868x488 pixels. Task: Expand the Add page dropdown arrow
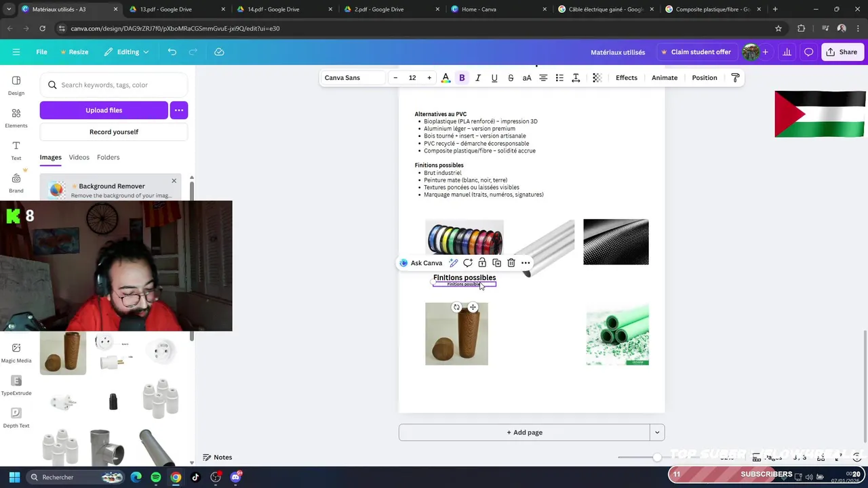657,432
